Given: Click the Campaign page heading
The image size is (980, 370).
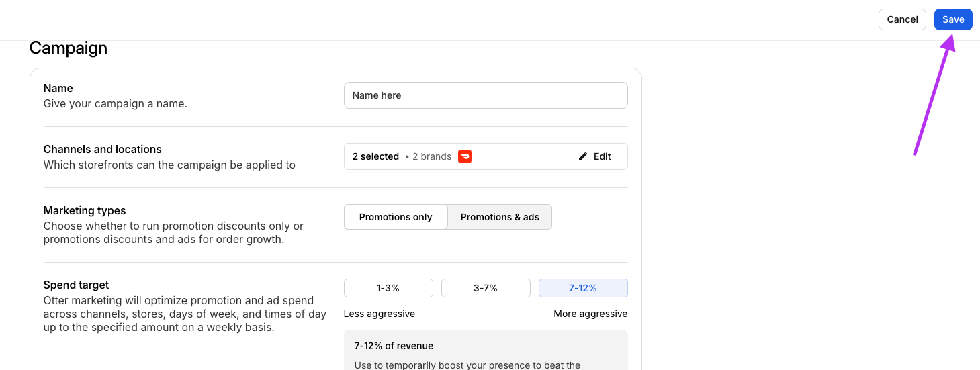Looking at the screenshot, I should click(69, 48).
